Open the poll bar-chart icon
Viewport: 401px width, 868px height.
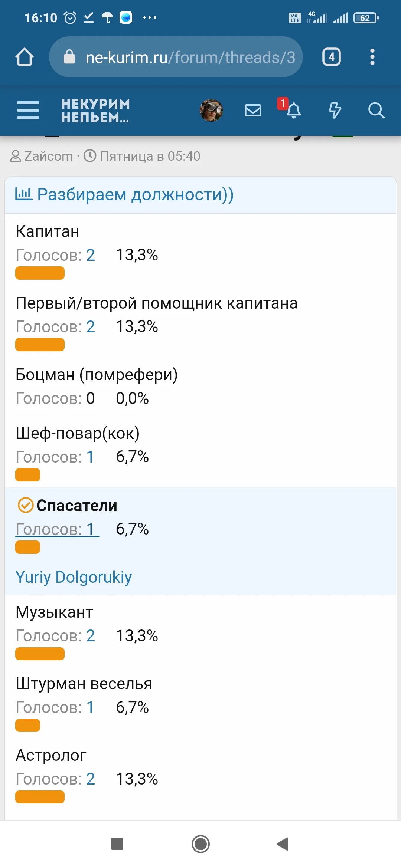(24, 193)
